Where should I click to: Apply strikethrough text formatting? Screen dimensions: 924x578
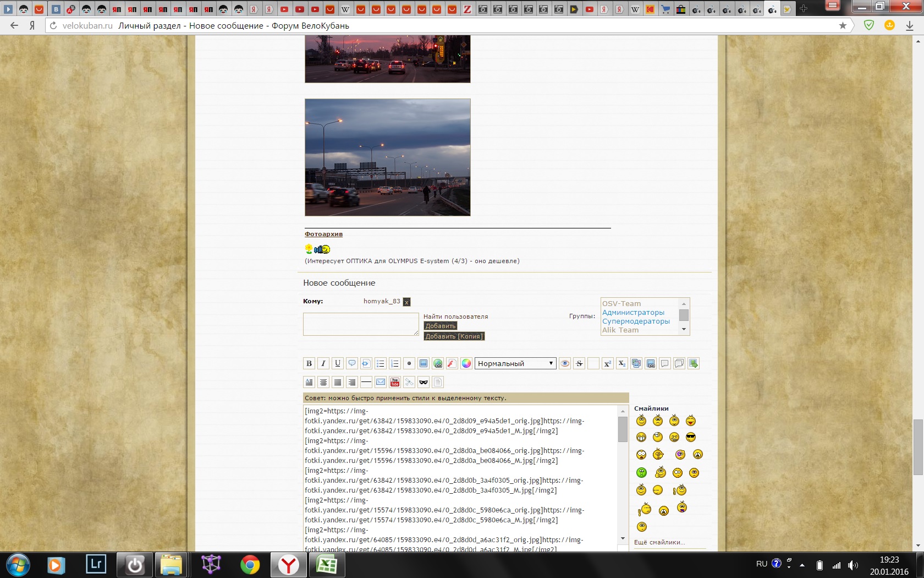tap(579, 363)
